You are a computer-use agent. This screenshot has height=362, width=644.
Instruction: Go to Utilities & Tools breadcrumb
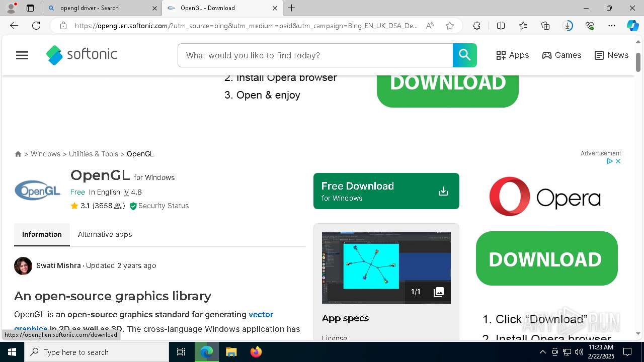pos(94,154)
